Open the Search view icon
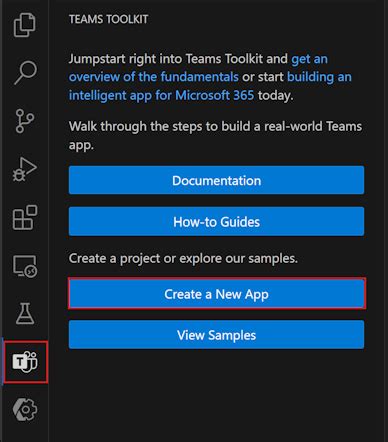The width and height of the screenshot is (388, 442). pyautogui.click(x=25, y=72)
